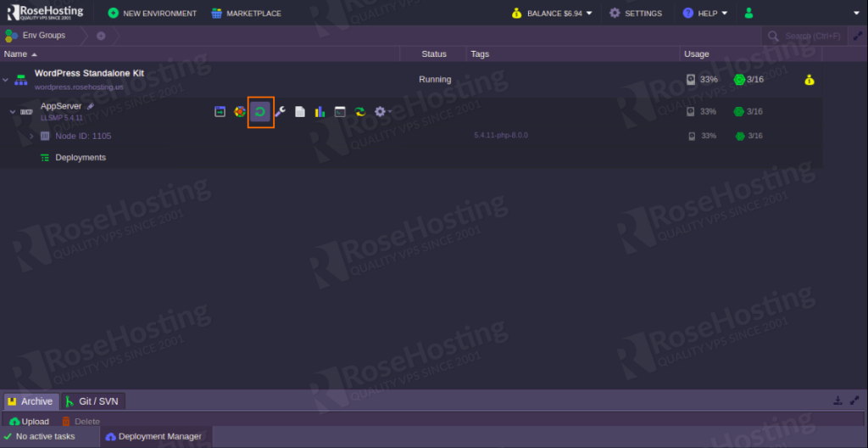Show AppServer statistics bar chart
The width and height of the screenshot is (868, 448).
[x=320, y=112]
